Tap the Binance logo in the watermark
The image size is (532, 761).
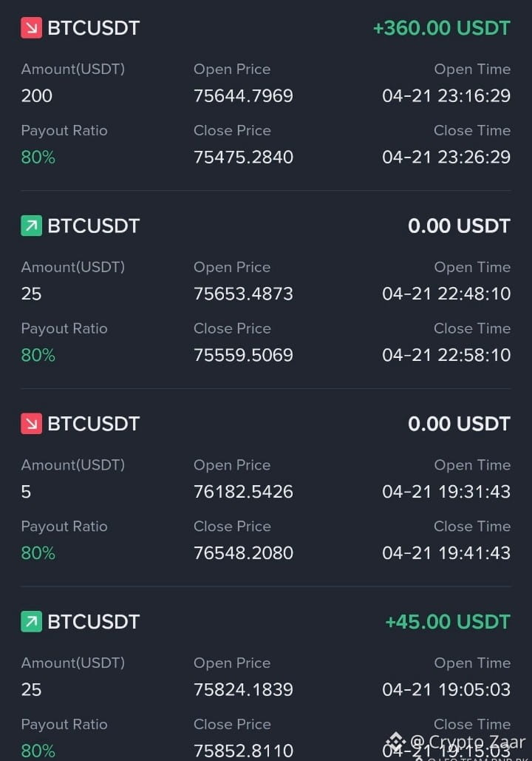(x=396, y=742)
